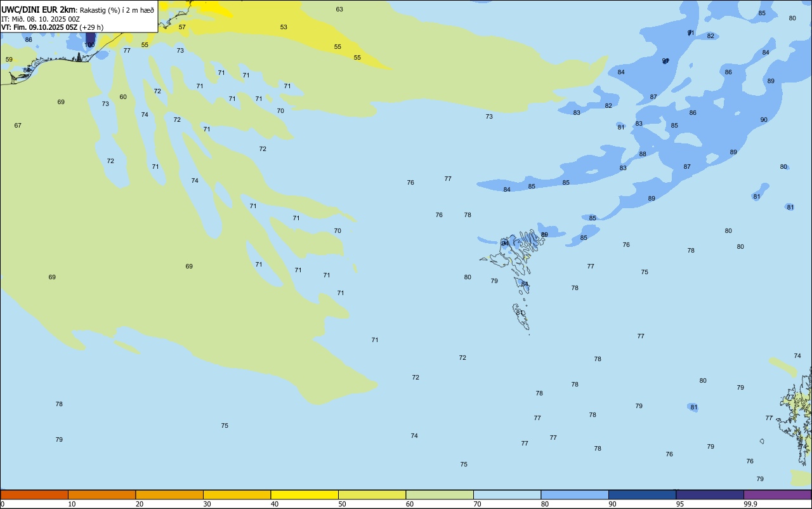The width and height of the screenshot is (812, 509).
Task: Click the humidity value 90 on the map
Action: tap(764, 119)
